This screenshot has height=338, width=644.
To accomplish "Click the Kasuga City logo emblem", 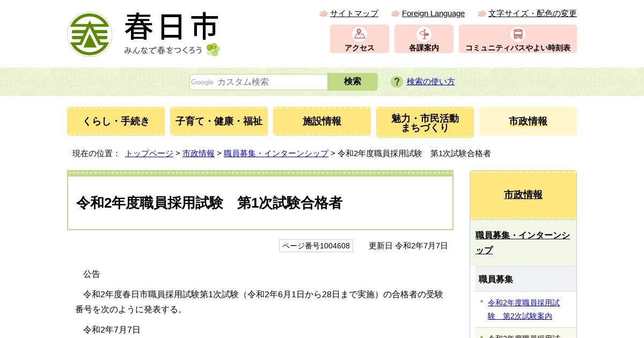I will click(x=90, y=34).
